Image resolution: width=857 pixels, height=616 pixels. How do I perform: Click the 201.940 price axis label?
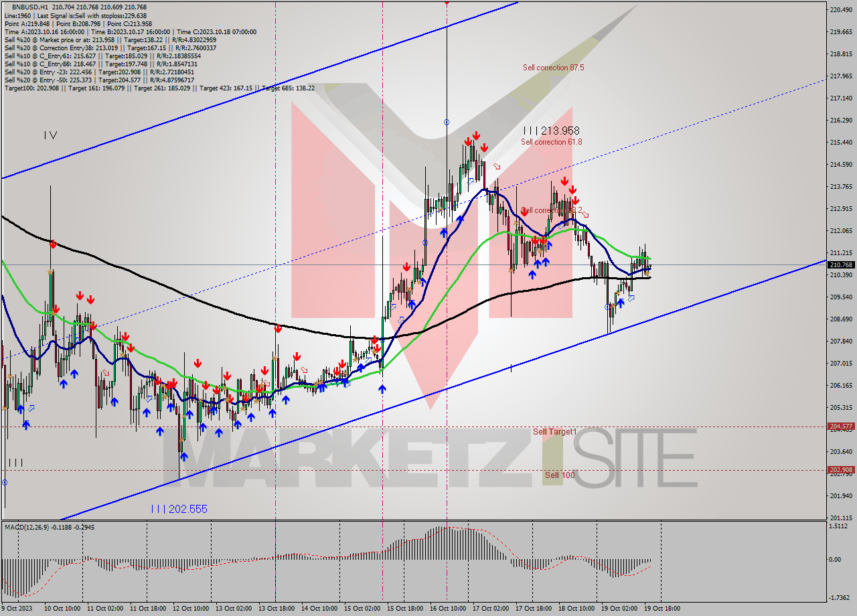click(841, 495)
